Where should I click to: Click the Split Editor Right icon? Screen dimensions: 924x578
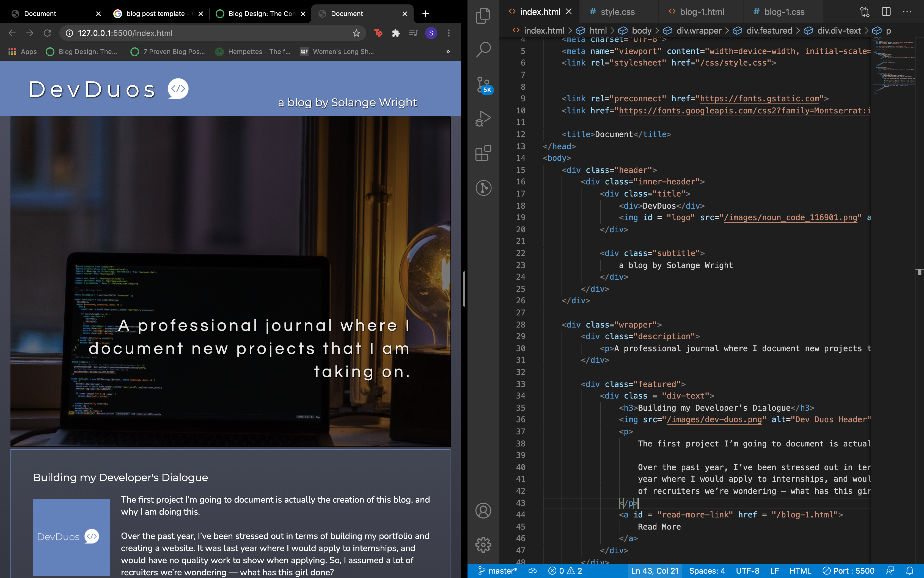(886, 12)
